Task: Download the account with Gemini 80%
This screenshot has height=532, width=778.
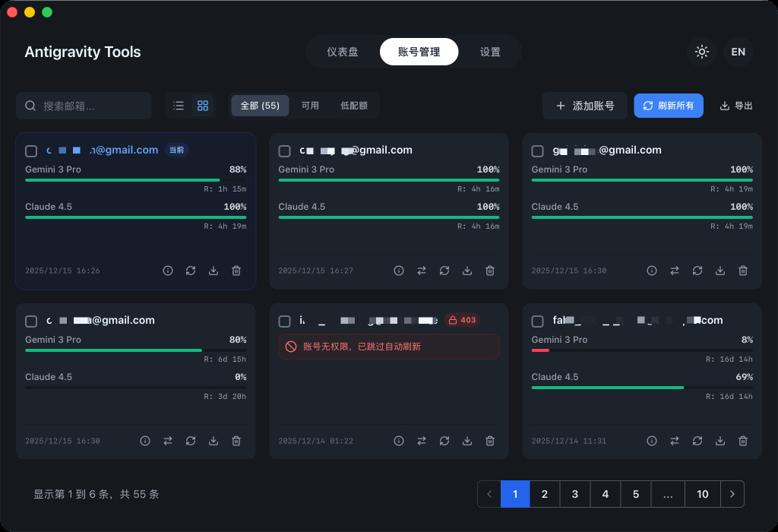Action: [213, 441]
